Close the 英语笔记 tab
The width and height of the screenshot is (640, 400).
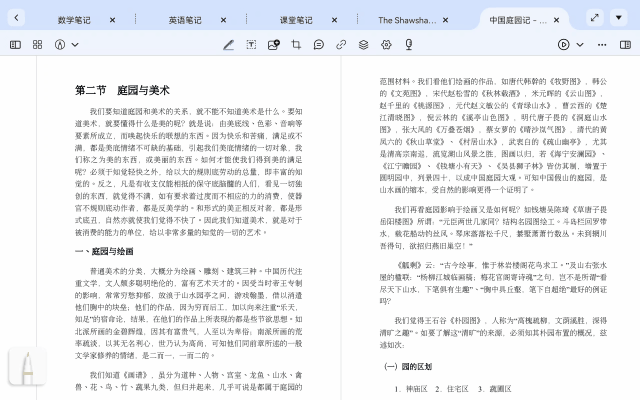223,20
